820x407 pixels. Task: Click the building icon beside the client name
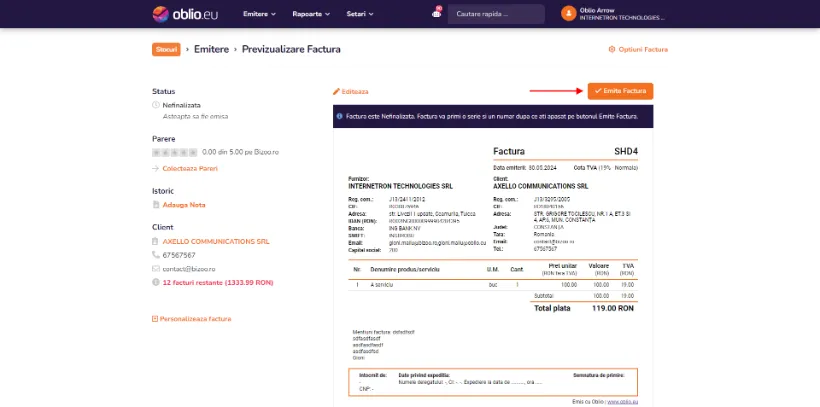(155, 242)
